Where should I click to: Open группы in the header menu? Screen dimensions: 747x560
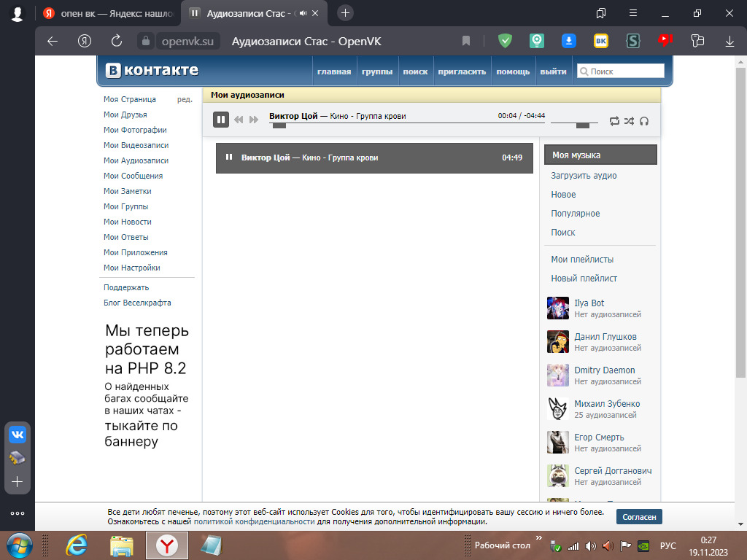click(x=377, y=71)
